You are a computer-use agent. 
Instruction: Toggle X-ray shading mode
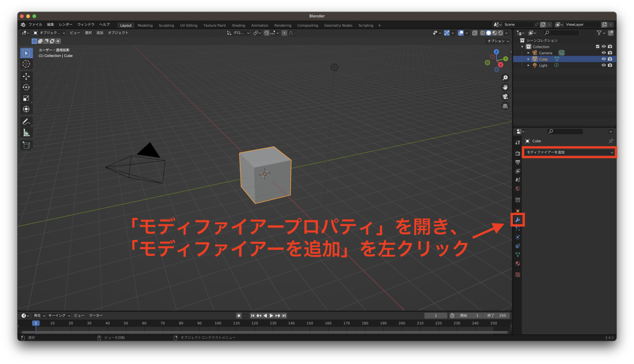coord(475,33)
